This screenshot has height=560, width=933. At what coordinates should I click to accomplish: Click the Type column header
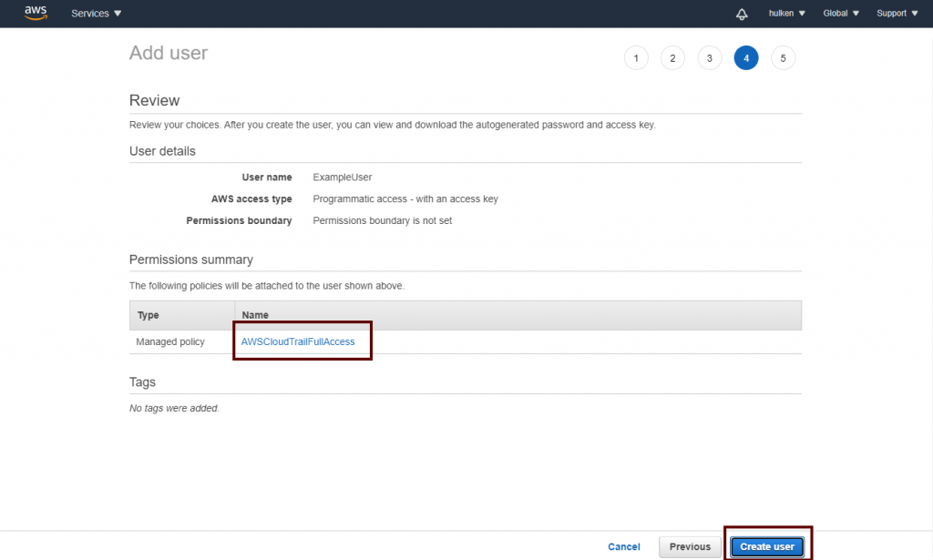[x=149, y=315]
